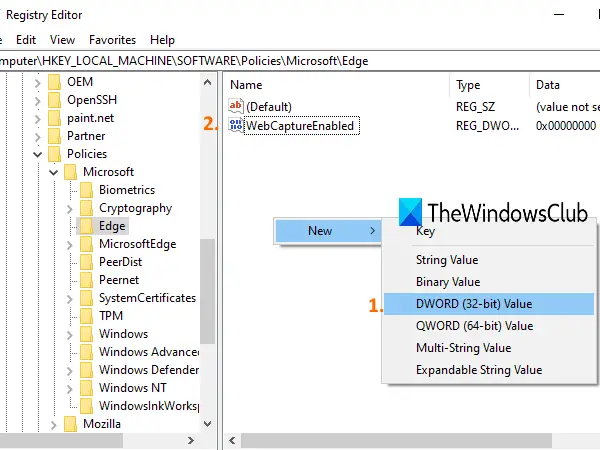
Task: Click the (Default) string value icon
Action: 235,106
